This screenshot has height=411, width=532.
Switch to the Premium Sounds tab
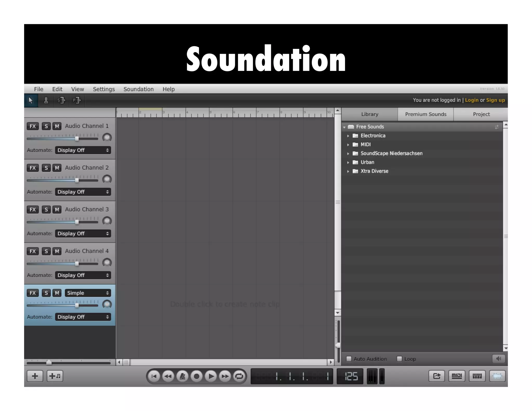pyautogui.click(x=425, y=114)
